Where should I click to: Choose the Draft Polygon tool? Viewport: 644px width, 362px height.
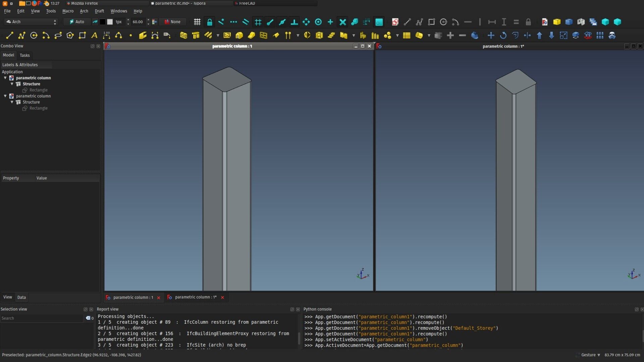(x=70, y=36)
